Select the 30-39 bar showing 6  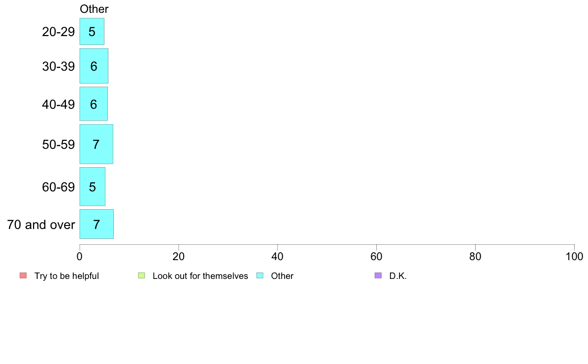(x=94, y=66)
